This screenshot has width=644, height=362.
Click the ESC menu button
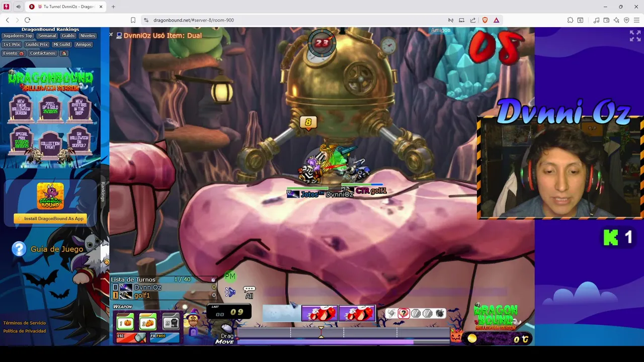tap(131, 338)
